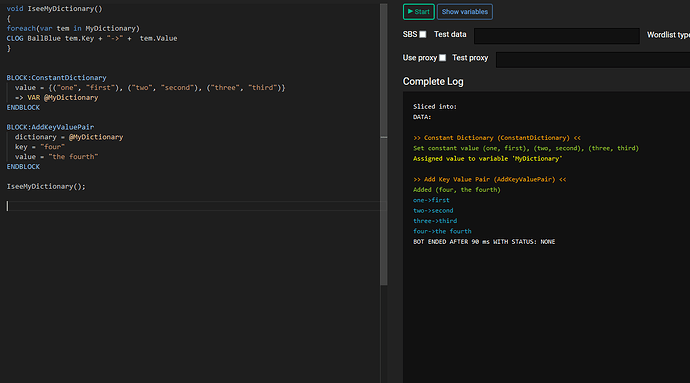Screen dimensions: 690x383
Task: Click the foreach loop code line
Action: tap(73, 29)
